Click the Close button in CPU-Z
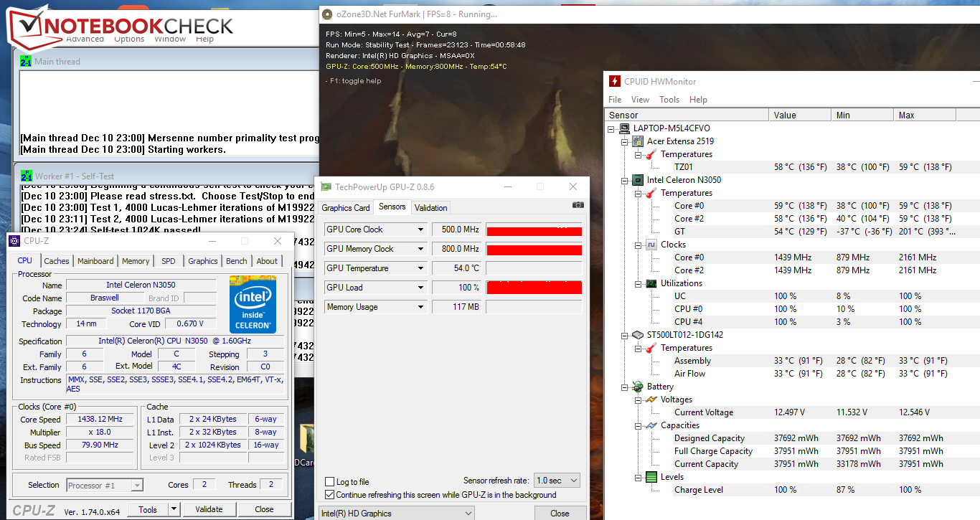 point(264,509)
